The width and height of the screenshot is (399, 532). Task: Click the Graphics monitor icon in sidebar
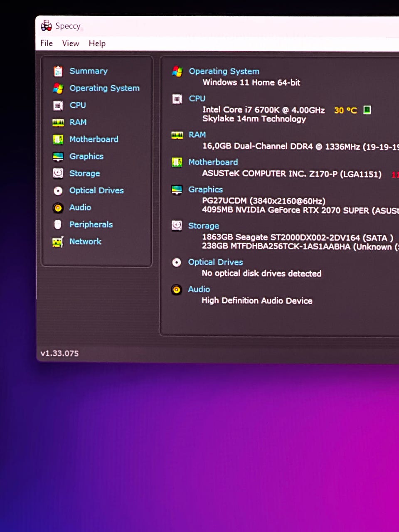click(58, 157)
